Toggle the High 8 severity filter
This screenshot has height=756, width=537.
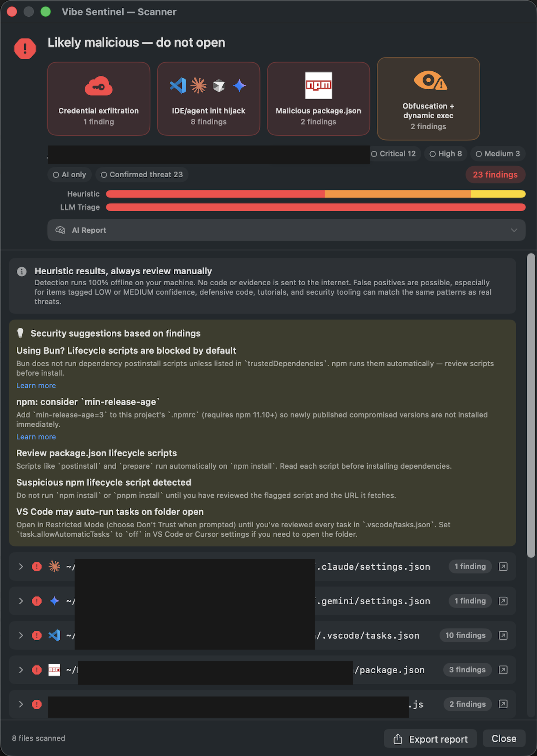pos(446,154)
